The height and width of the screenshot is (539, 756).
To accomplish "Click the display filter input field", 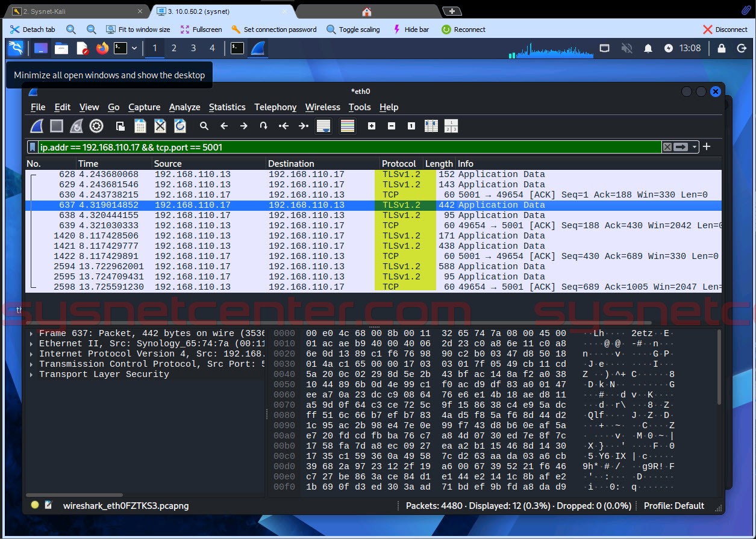I will 349,147.
